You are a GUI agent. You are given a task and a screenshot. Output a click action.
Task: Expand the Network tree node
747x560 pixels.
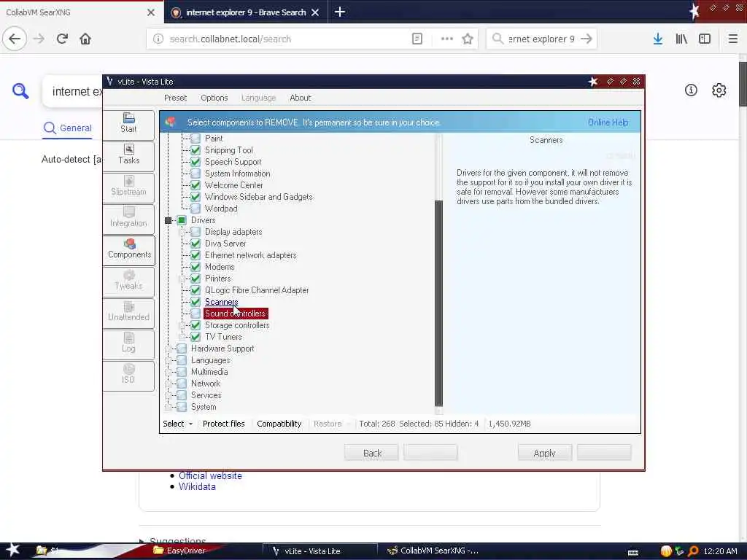point(169,384)
